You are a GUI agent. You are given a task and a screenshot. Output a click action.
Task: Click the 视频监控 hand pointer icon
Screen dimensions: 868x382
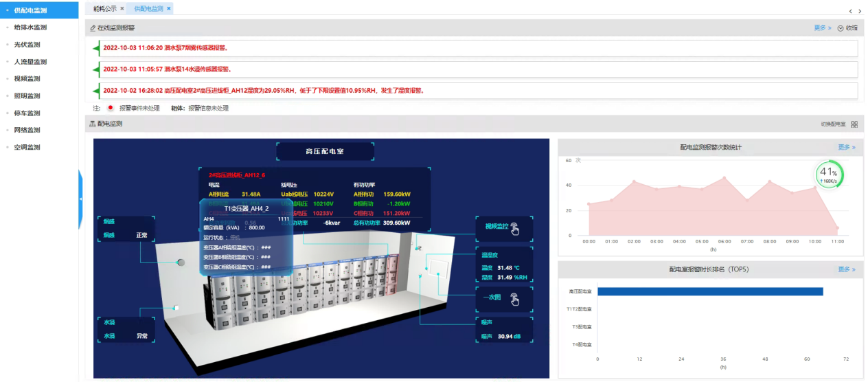[x=515, y=229]
